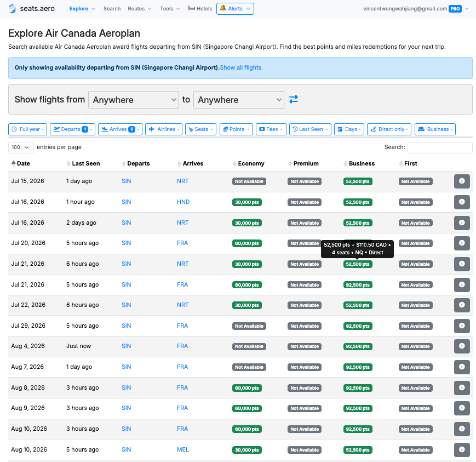476x462 pixels.
Task: Click the seats.aero logo icon
Action: tap(13, 9)
